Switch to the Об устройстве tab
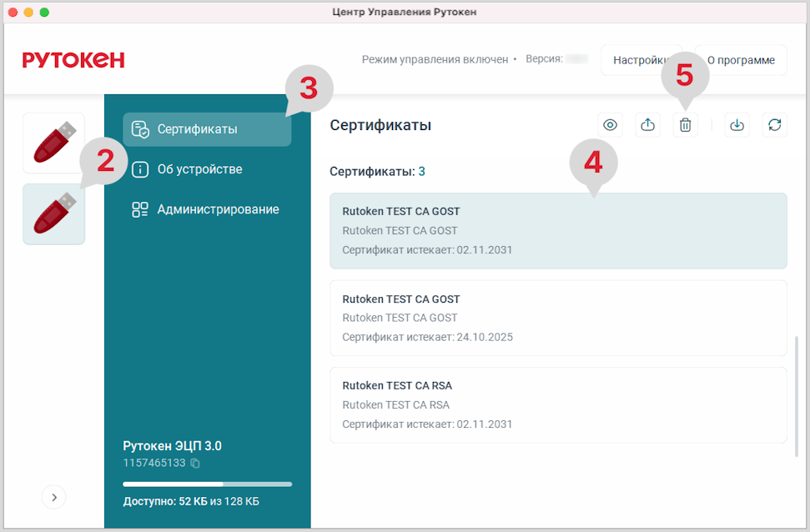The height and width of the screenshot is (532, 810). (199, 169)
